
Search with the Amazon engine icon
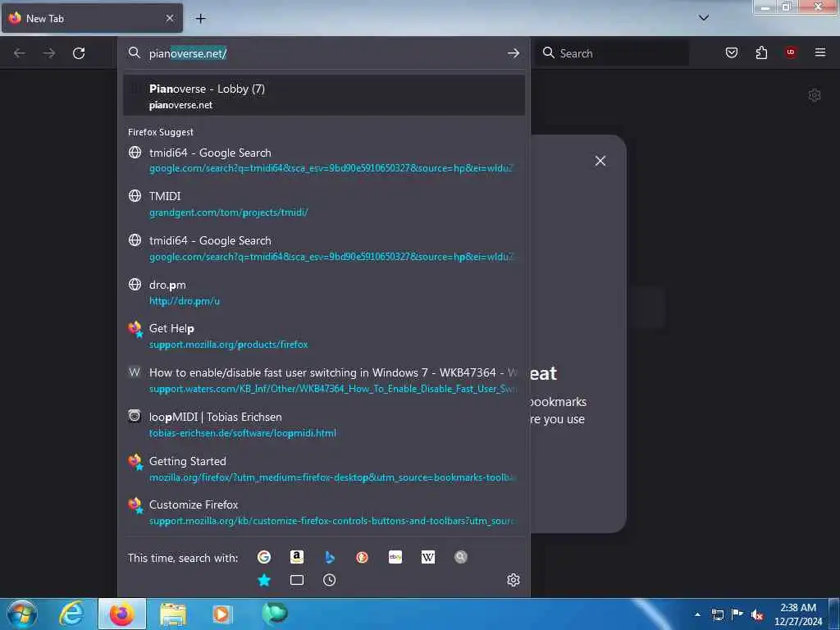[297, 557]
